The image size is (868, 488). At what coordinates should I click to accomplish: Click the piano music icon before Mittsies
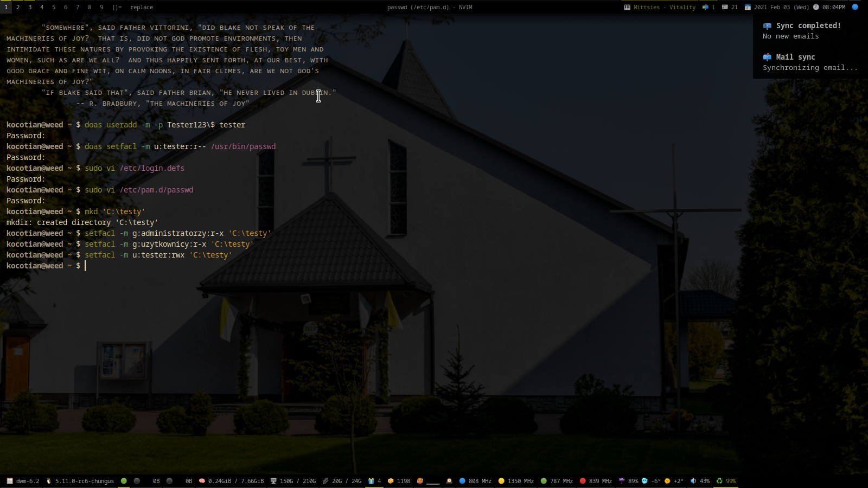coord(627,7)
